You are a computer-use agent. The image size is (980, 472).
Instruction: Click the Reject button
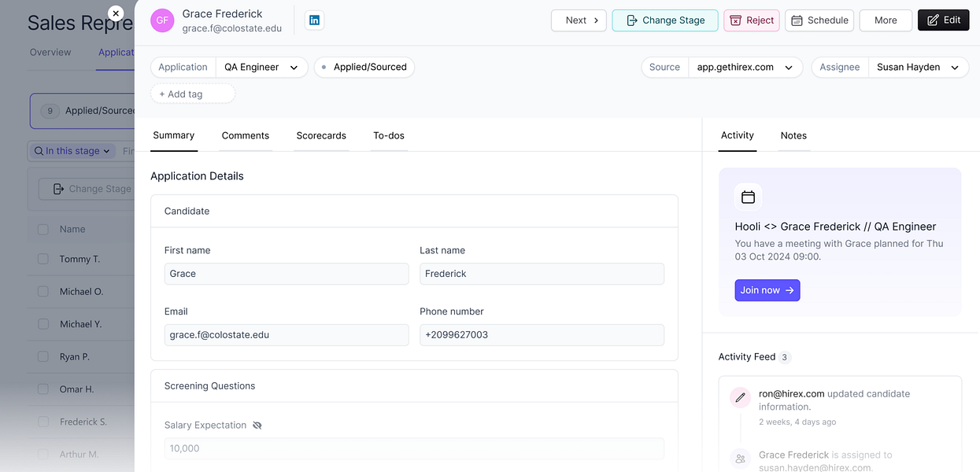pos(752,20)
